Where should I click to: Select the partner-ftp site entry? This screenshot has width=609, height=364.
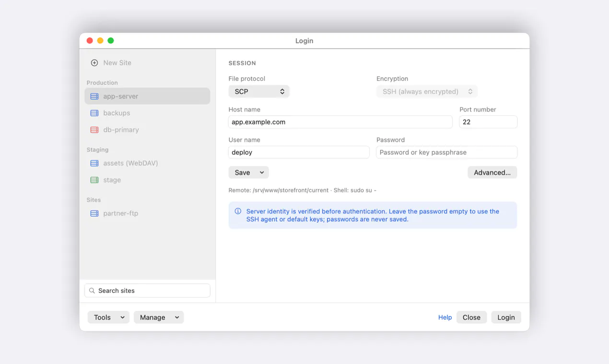(147, 214)
